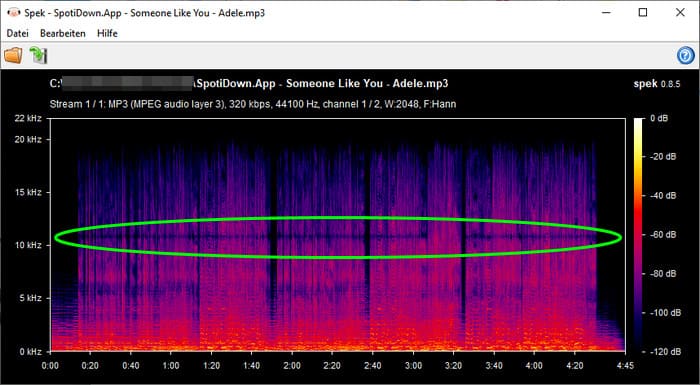
Task: Close the Spek window
Action: (x=680, y=13)
